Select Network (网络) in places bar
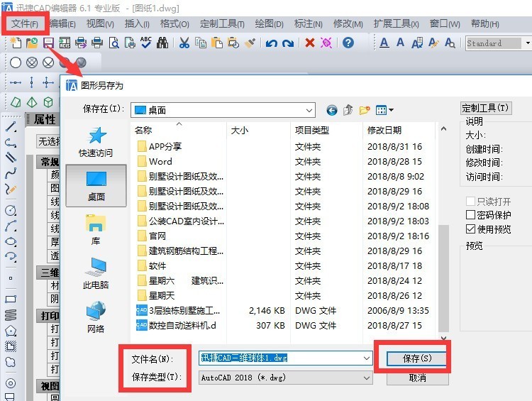Screen dimensions: 532x401 96,317
